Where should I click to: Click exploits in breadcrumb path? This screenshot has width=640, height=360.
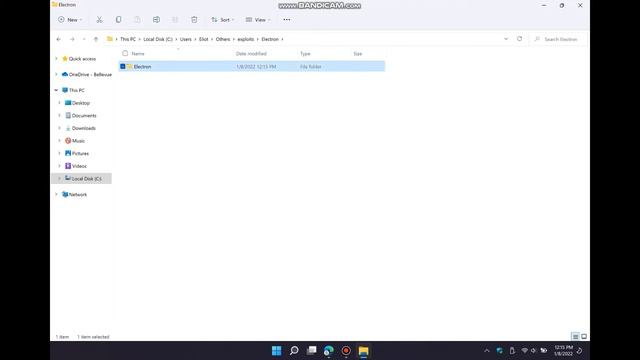[x=246, y=39]
